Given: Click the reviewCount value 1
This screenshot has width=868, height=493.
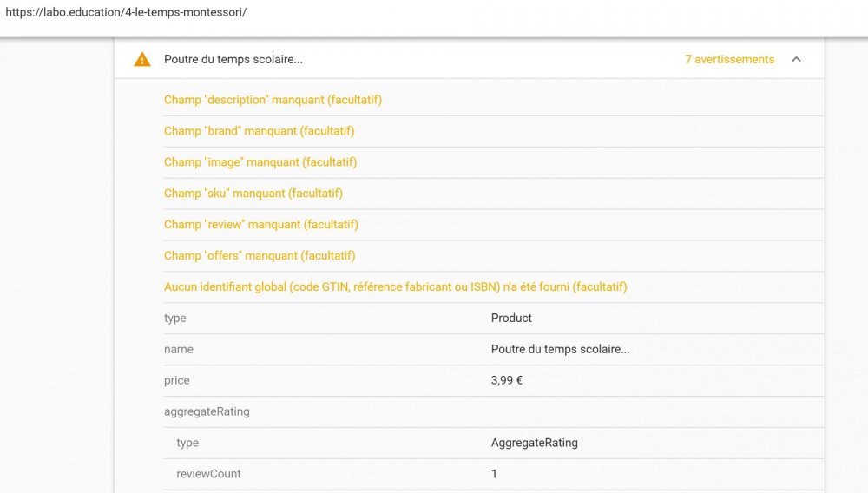Looking at the screenshot, I should click(495, 475).
